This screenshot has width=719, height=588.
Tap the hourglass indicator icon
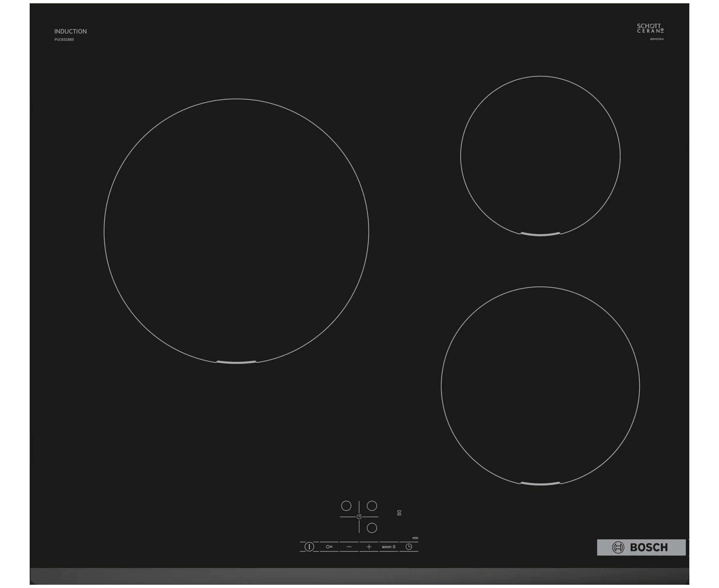pos(399,513)
